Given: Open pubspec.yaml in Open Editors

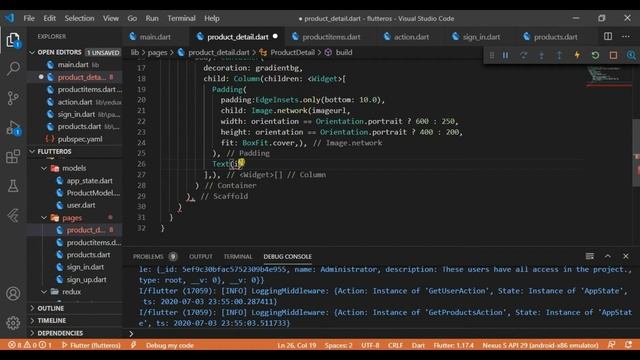Looking at the screenshot, I should coord(80,139).
